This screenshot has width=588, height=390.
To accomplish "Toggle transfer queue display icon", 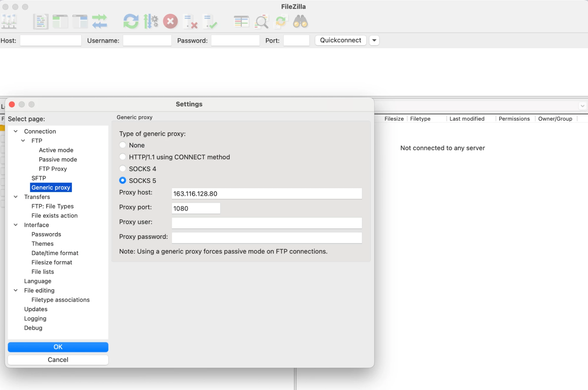I will pos(99,22).
